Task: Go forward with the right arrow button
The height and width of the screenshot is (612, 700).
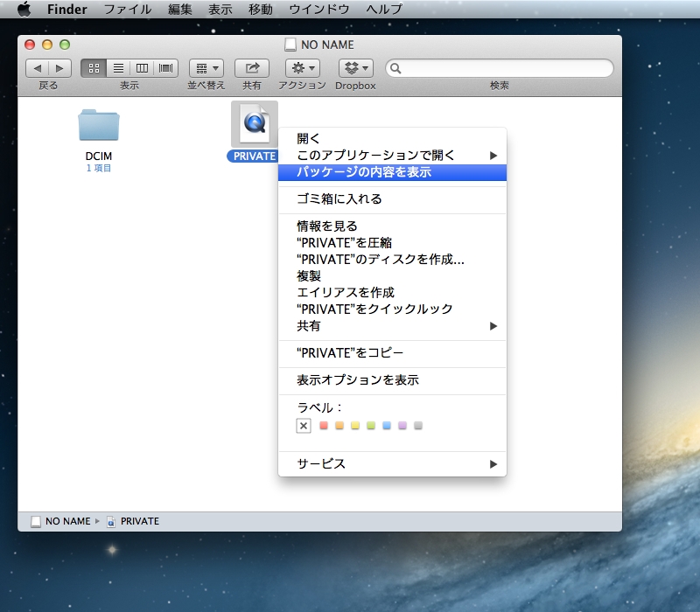Action: tap(59, 68)
